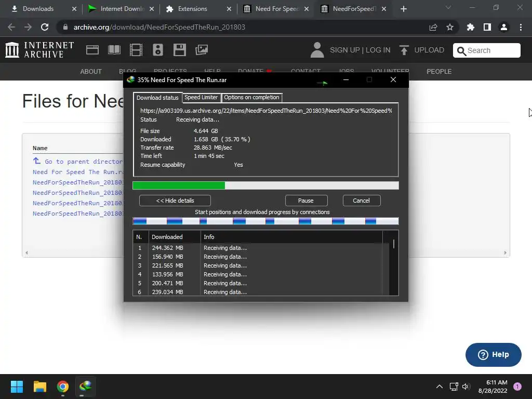
Task: Click the user avatar icon beside Sign Up
Action: 317,50
